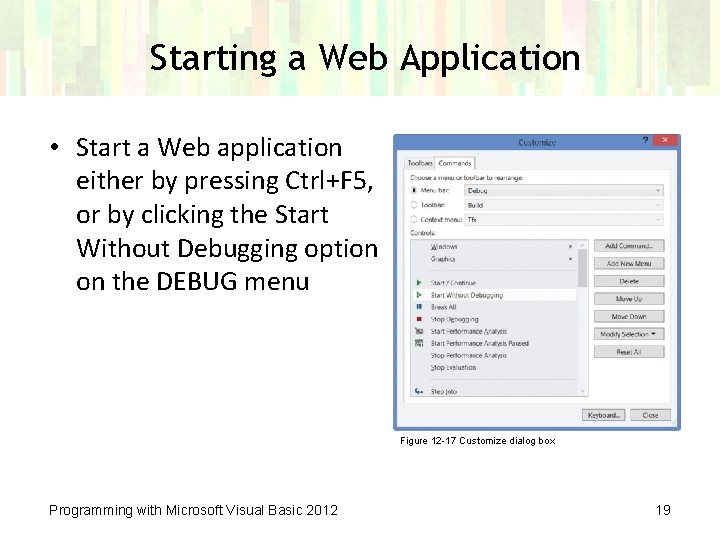
Task: Select the Step Into list entry
Action: pyautogui.click(x=494, y=391)
